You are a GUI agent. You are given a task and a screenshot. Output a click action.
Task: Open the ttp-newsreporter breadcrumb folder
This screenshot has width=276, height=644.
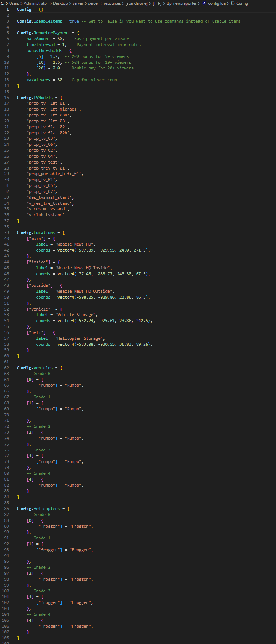181,3
